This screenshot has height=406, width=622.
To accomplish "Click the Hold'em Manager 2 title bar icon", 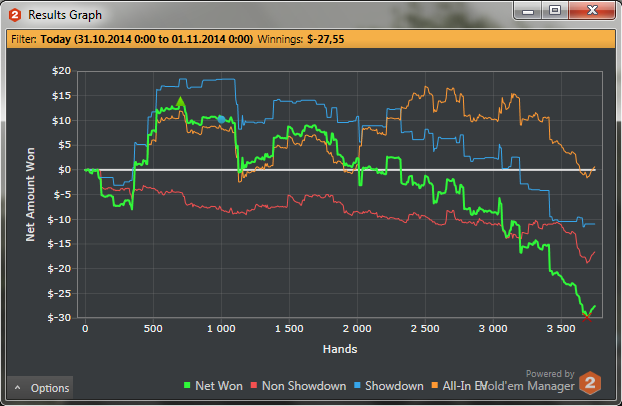I will click(15, 15).
